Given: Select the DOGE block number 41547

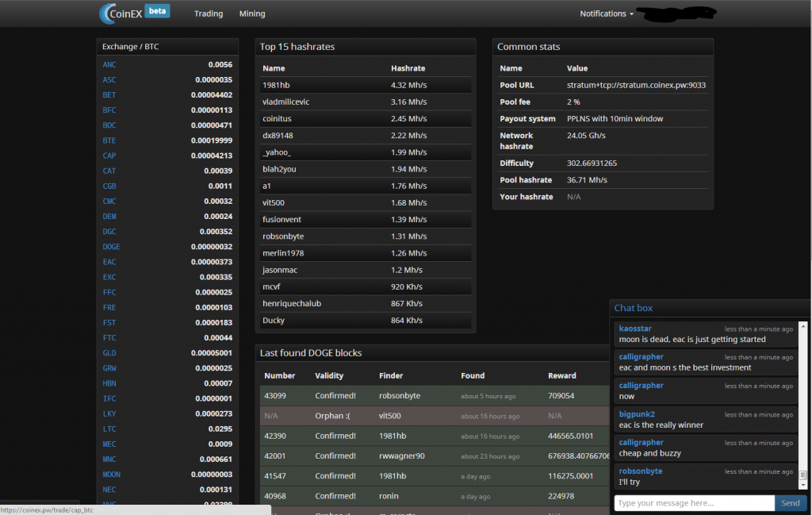Looking at the screenshot, I should [275, 475].
